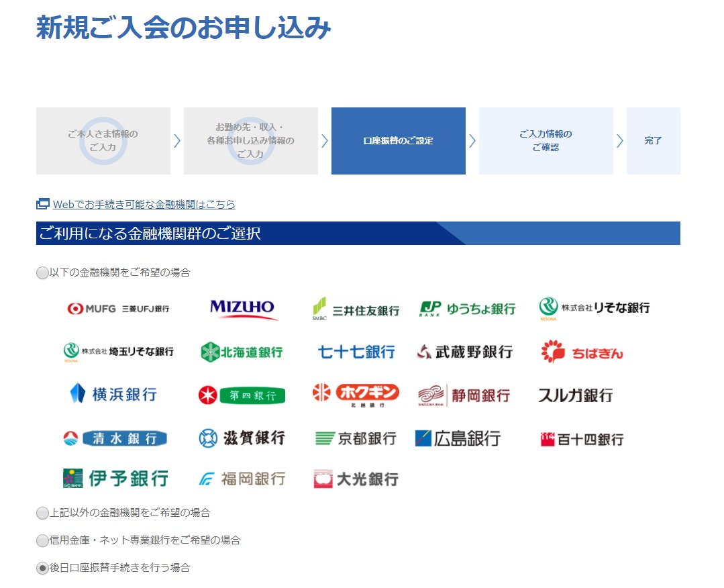Screen dimensions: 724x588
Task: Select the 福岡銀行 logo
Action: coord(243,479)
